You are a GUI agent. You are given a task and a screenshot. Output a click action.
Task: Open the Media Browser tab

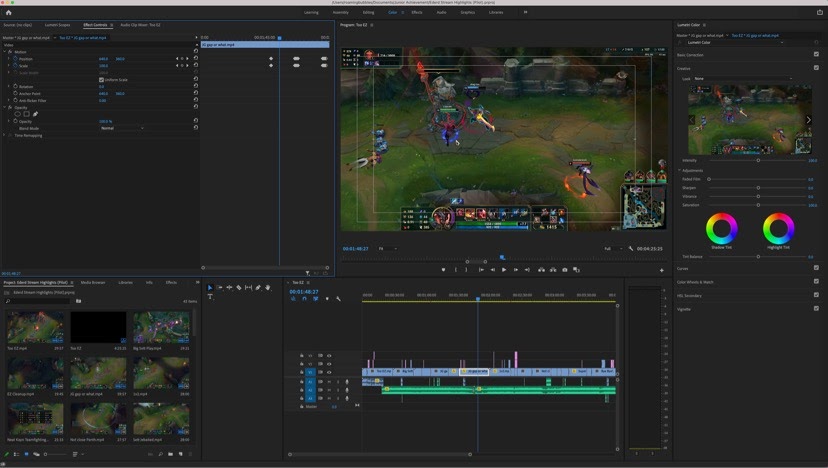[93, 283]
